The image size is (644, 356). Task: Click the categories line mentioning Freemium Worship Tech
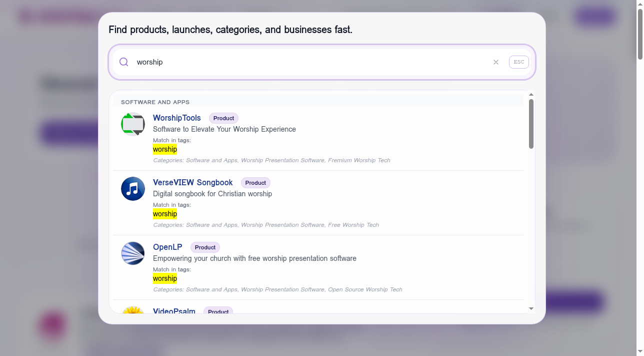click(x=271, y=160)
